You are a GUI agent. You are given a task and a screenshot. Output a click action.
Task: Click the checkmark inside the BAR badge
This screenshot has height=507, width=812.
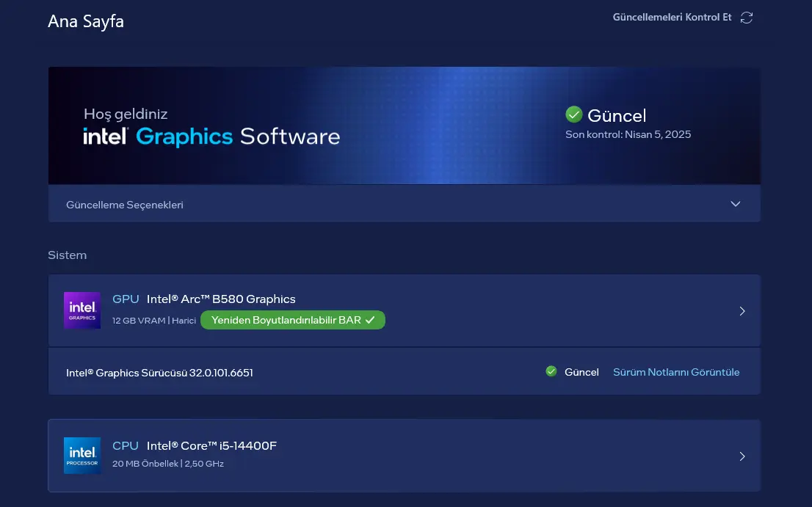coord(370,320)
